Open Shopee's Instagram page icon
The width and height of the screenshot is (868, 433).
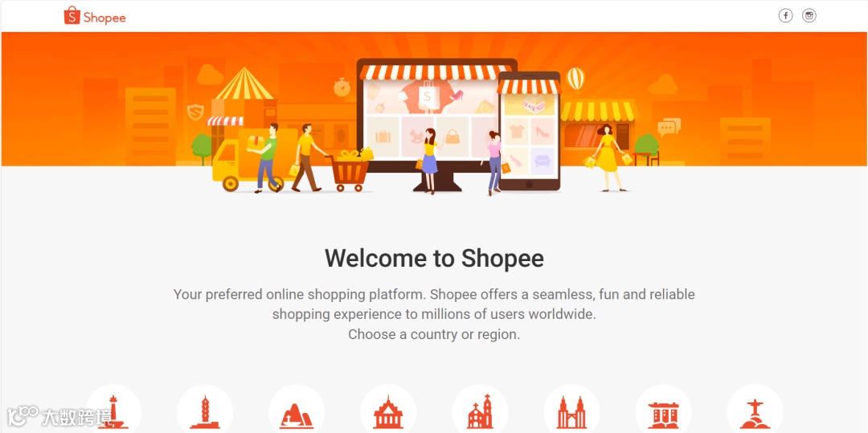[x=809, y=15]
